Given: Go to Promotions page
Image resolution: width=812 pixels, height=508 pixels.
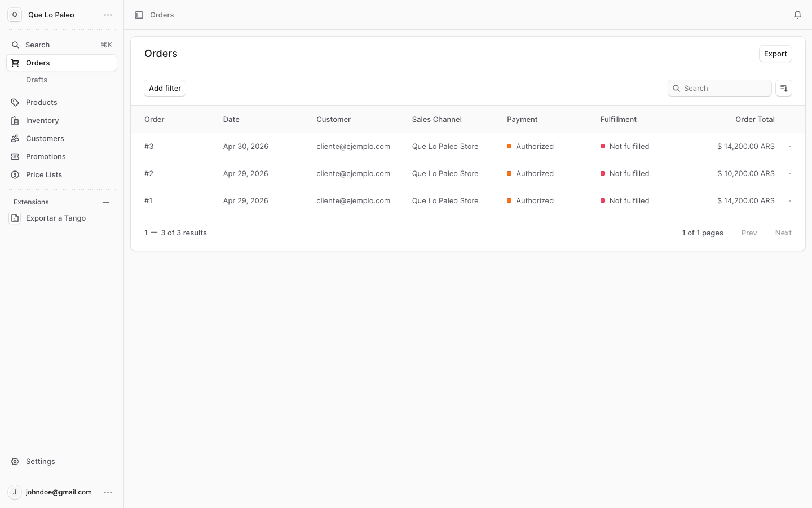Looking at the screenshot, I should point(61,156).
